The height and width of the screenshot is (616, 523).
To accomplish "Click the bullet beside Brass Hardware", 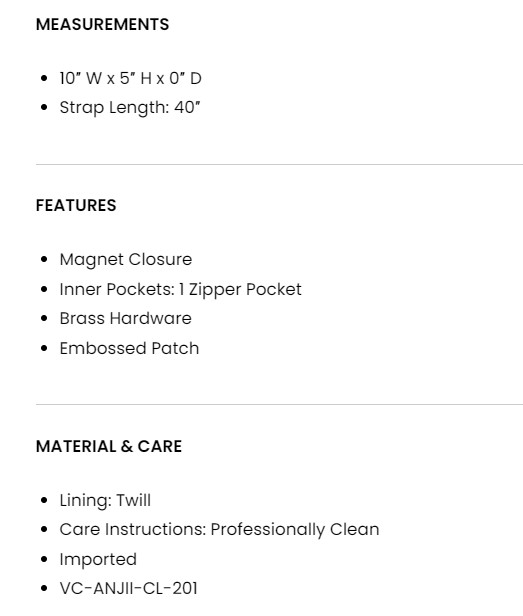I will 44,318.
